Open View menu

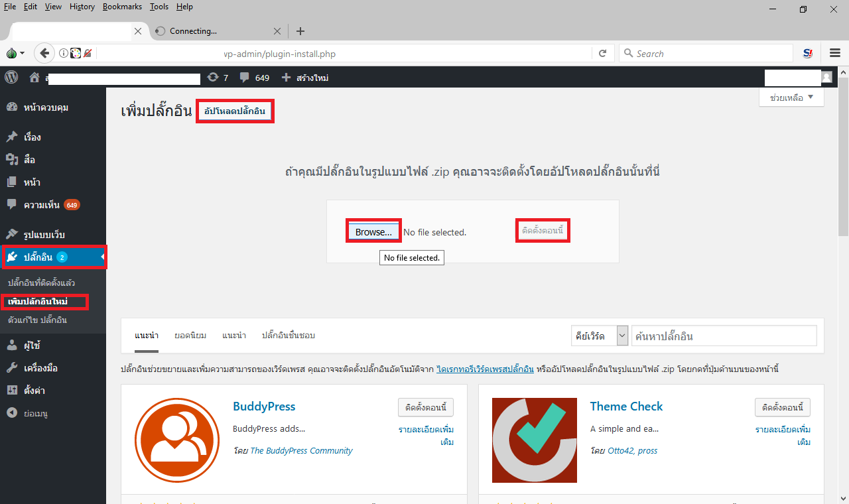[54, 7]
